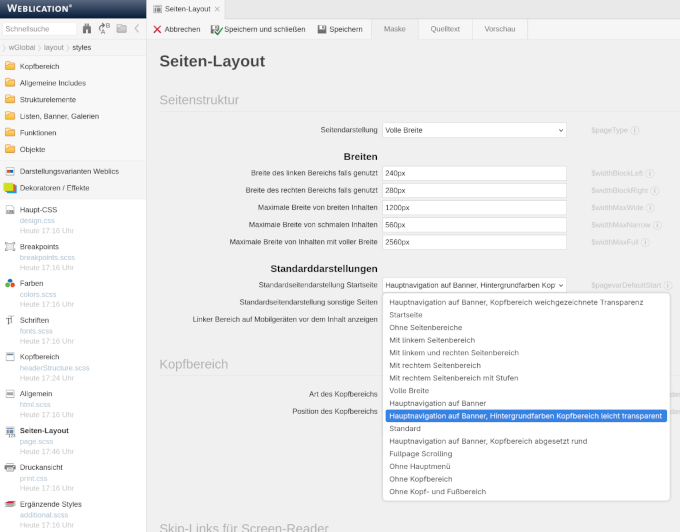Click info icon next to $widthBlockLeft
The width and height of the screenshot is (680, 532).
pyautogui.click(x=650, y=173)
